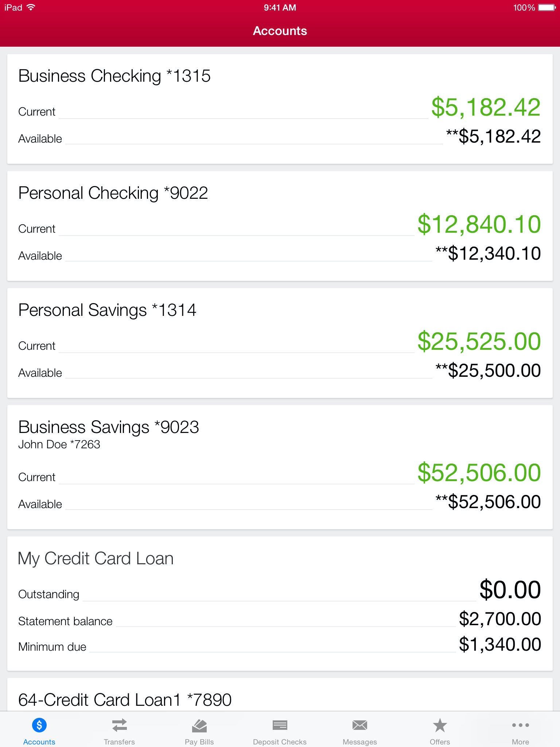View Personal Savings *1314 details

pyautogui.click(x=107, y=310)
